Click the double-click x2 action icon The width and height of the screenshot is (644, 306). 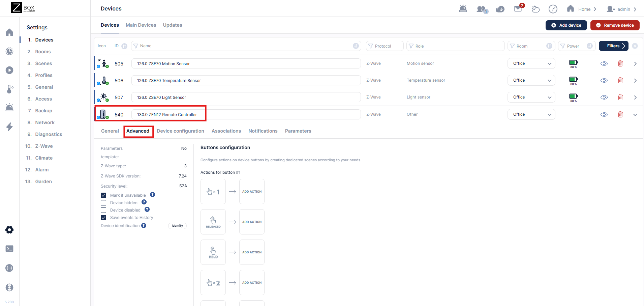point(213,283)
